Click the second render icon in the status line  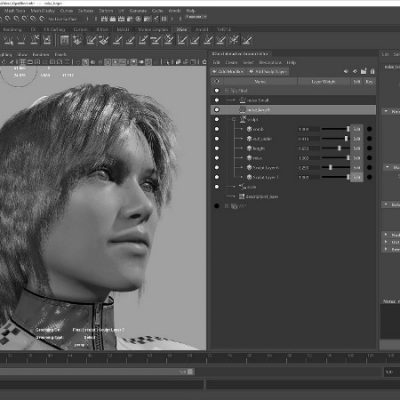point(113,19)
